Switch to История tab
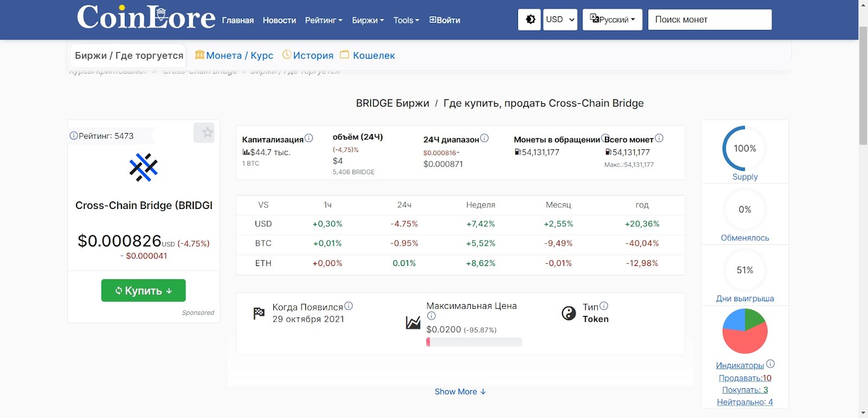Screen dimensions: 868x418 pyautogui.click(x=308, y=55)
